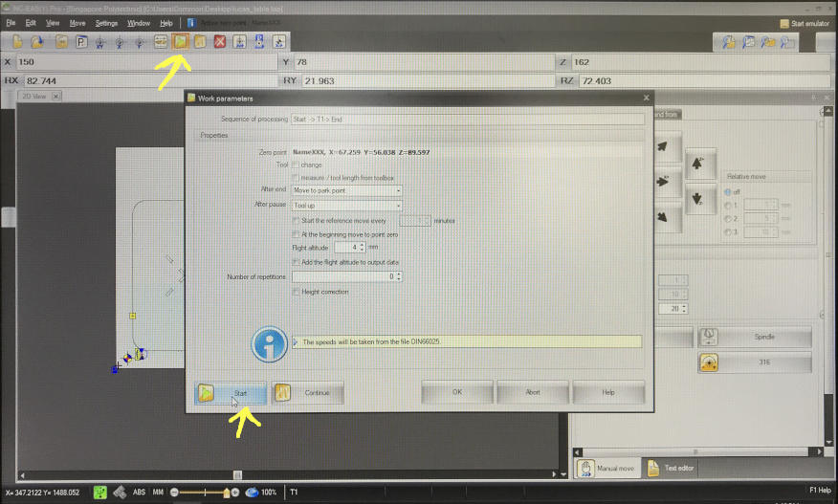
Task: Click the XY zero point toolbar icon
Action: (99, 41)
